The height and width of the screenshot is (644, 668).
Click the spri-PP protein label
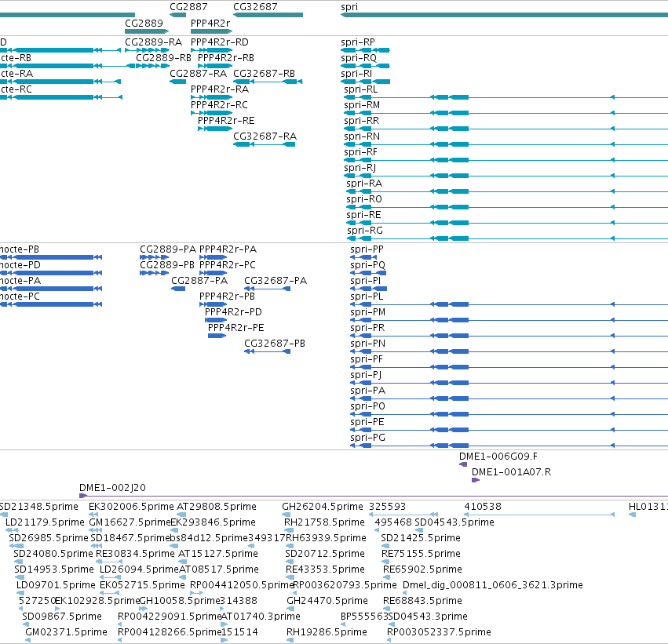point(367,250)
